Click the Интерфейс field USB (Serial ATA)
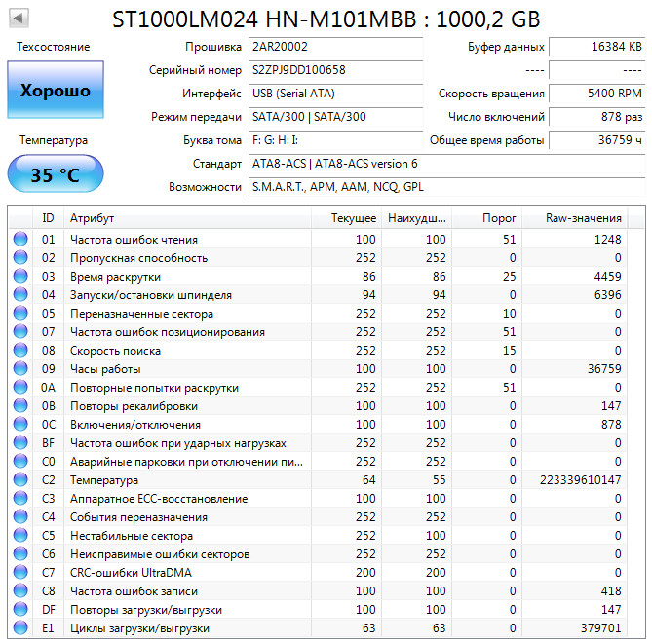The height and width of the screenshot is (644, 652). [335, 94]
